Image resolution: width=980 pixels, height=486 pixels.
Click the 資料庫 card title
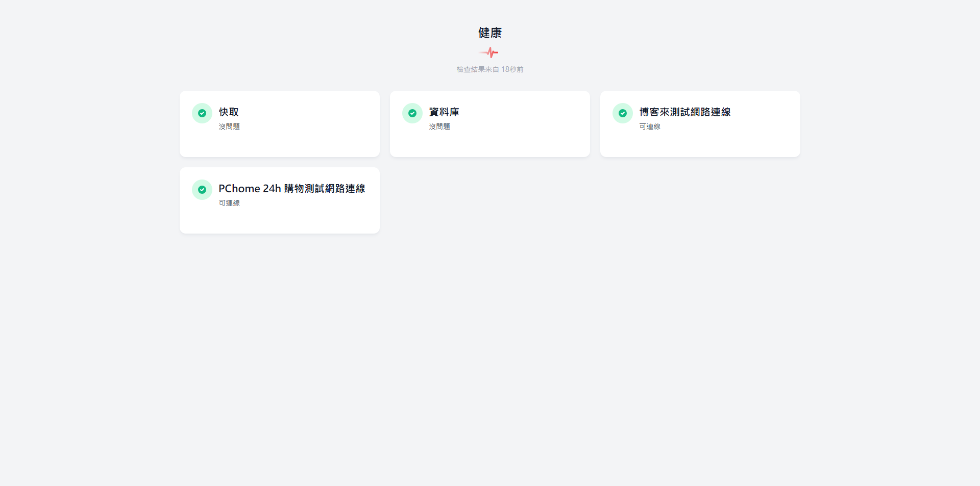tap(444, 112)
